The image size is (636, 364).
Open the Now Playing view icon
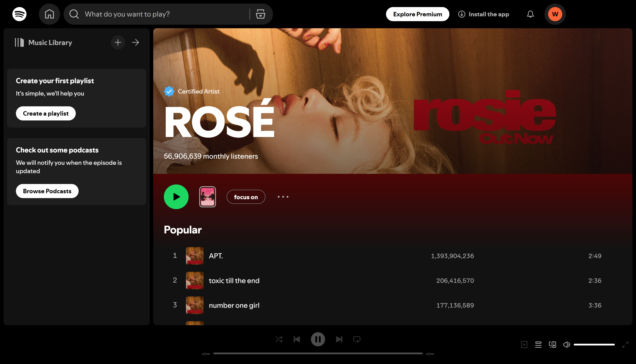point(525,345)
